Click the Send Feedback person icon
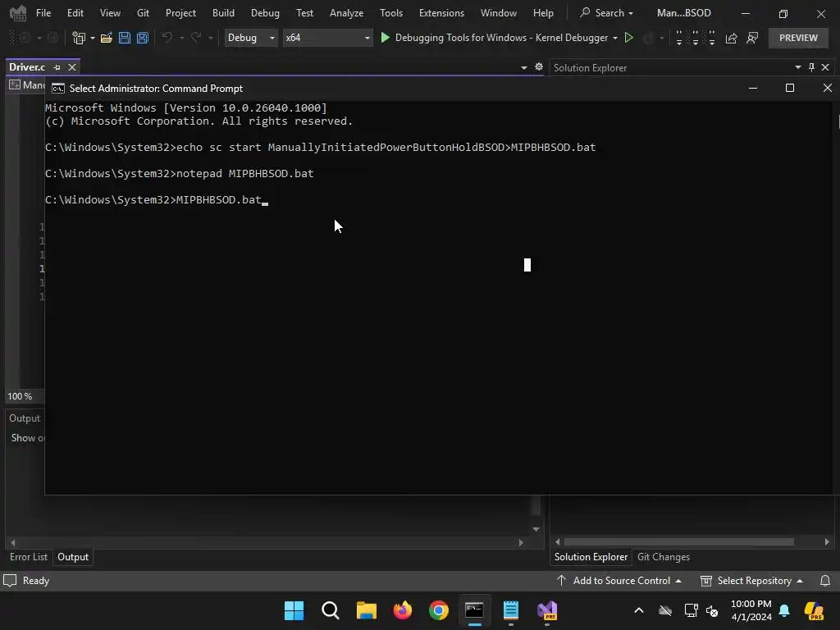Image resolution: width=840 pixels, height=630 pixels. point(752,38)
